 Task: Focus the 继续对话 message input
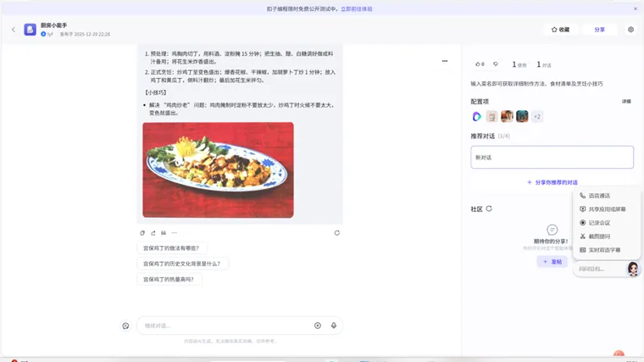[226, 326]
